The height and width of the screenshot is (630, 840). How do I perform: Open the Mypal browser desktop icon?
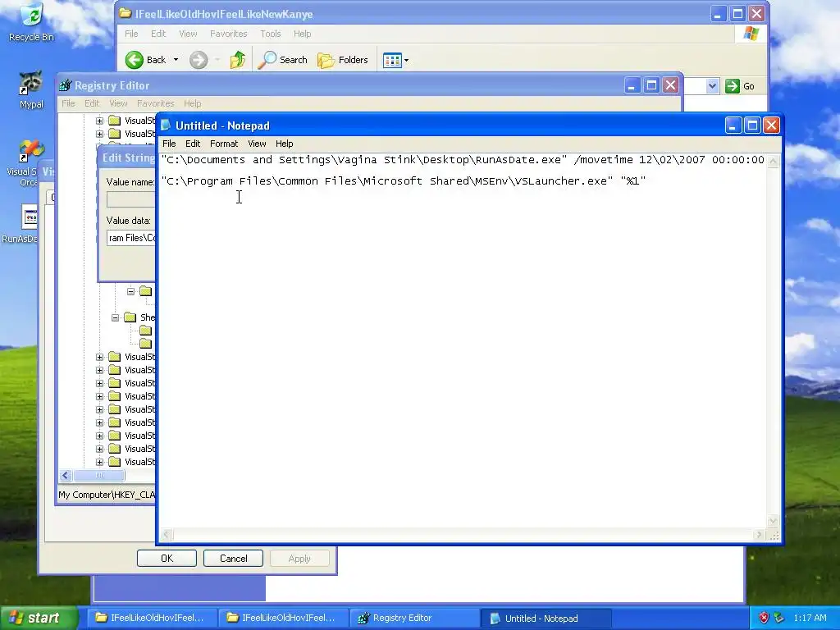point(31,89)
